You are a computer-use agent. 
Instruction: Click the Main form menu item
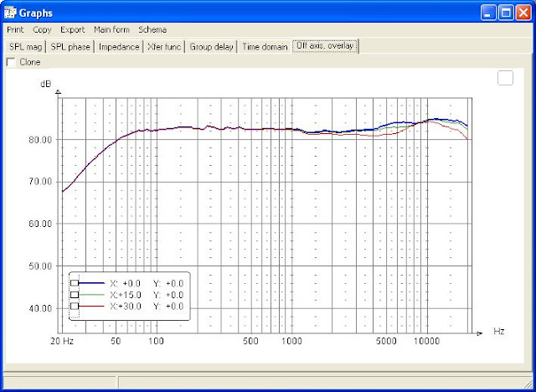tap(111, 29)
